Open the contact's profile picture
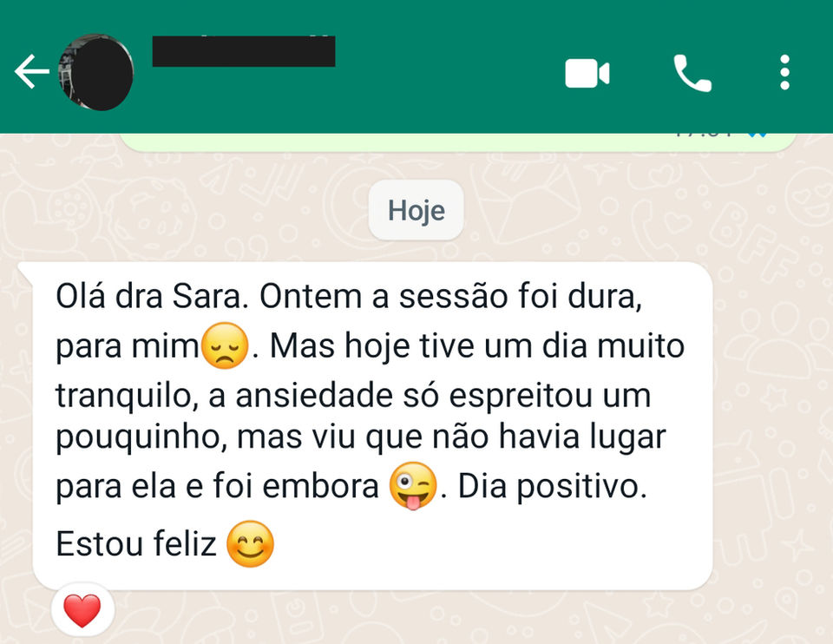 pyautogui.click(x=95, y=72)
